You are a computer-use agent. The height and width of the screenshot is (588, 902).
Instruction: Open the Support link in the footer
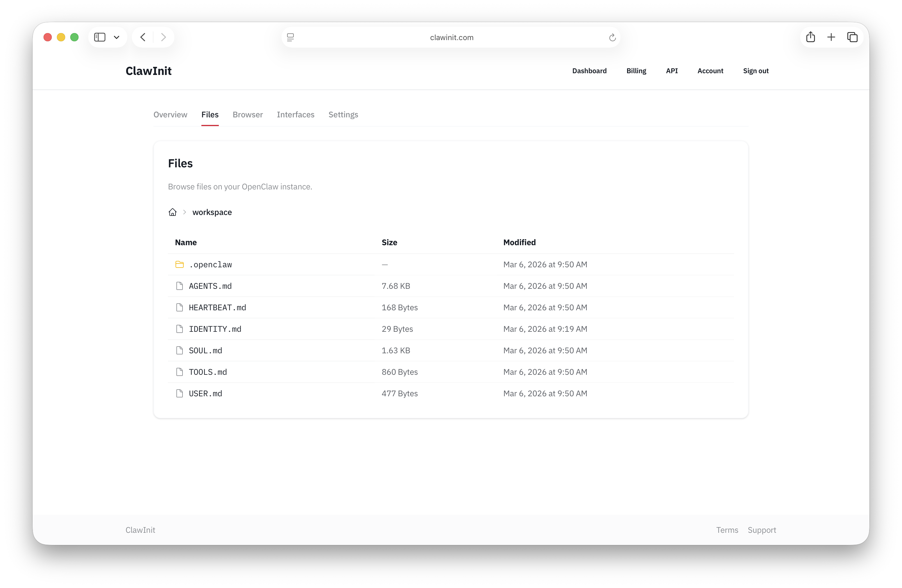coord(762,530)
